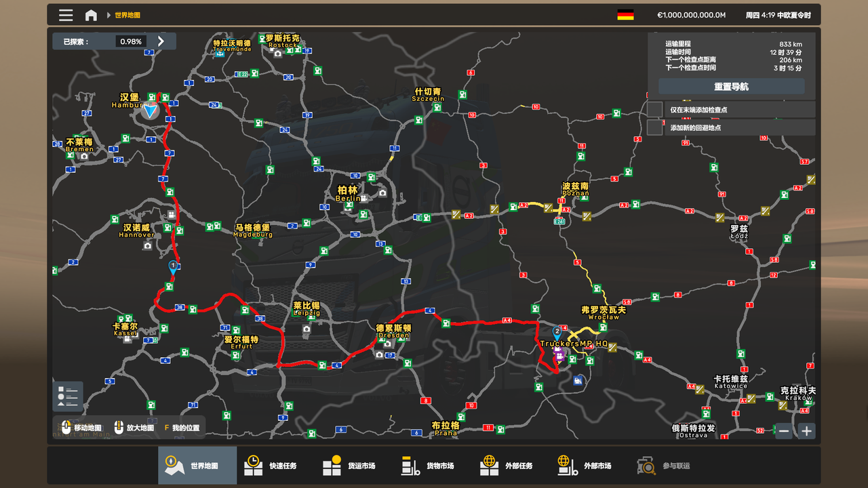This screenshot has width=868, height=488.
Task: Click the camera viewpoint icon at Rostock
Action: (277, 54)
